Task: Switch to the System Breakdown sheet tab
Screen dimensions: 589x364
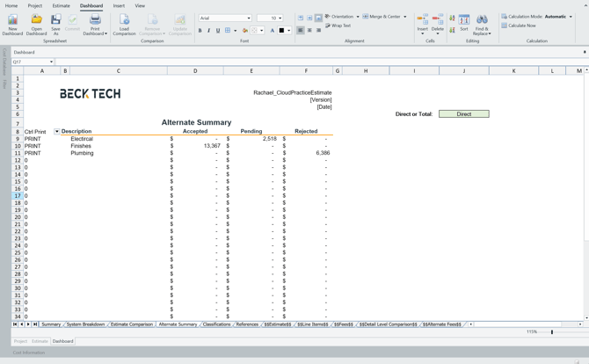Action: (85, 324)
